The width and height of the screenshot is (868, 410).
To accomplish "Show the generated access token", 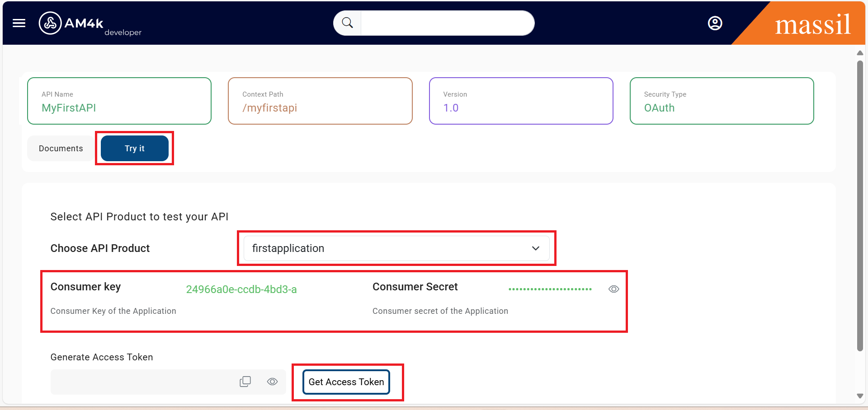I will pos(272,382).
